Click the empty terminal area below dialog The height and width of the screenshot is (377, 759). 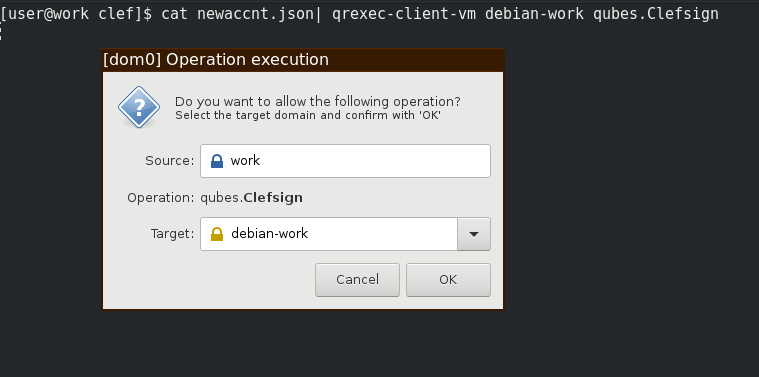tap(380, 344)
